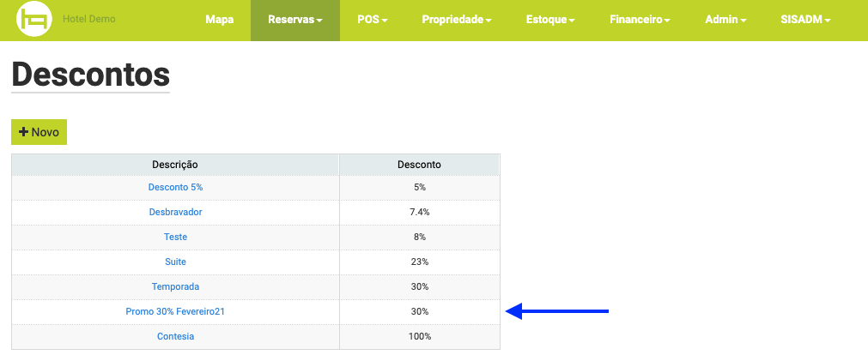Expand the Admin dropdown menu
This screenshot has height=361, width=868.
point(725,20)
